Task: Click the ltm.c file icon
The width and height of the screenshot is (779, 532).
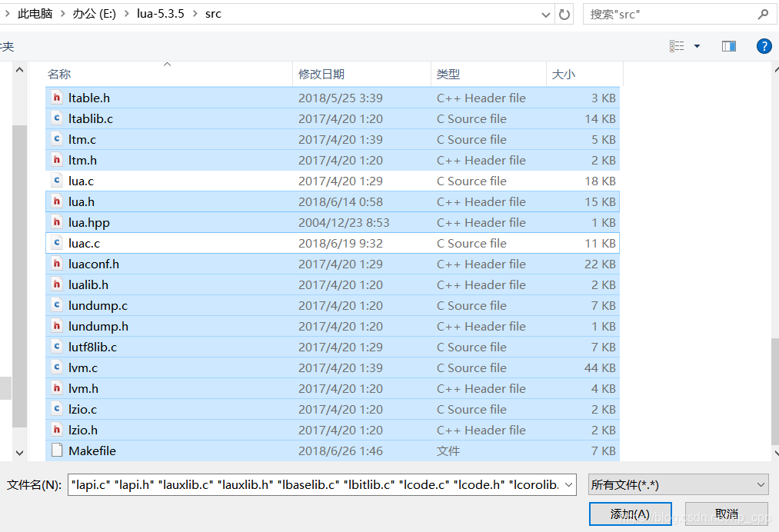Action: coord(57,140)
